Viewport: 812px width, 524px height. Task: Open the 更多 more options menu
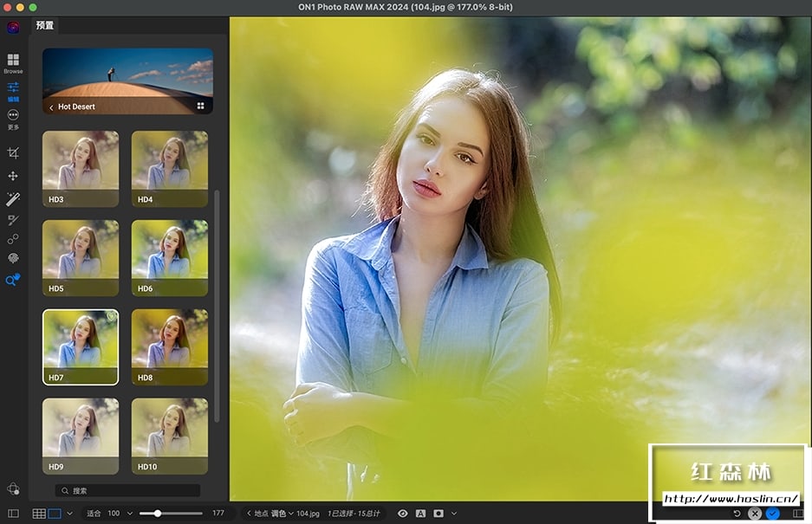[x=13, y=120]
